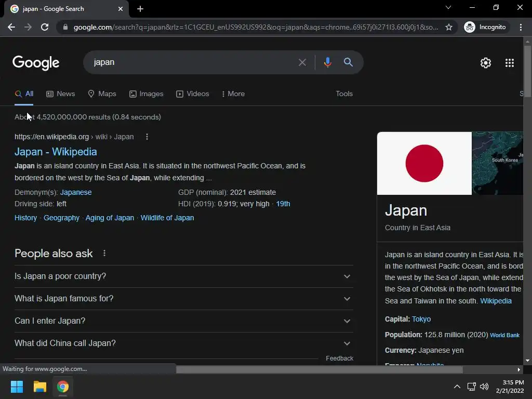The width and height of the screenshot is (532, 399).
Task: Open the History sitelink
Action: (x=26, y=218)
